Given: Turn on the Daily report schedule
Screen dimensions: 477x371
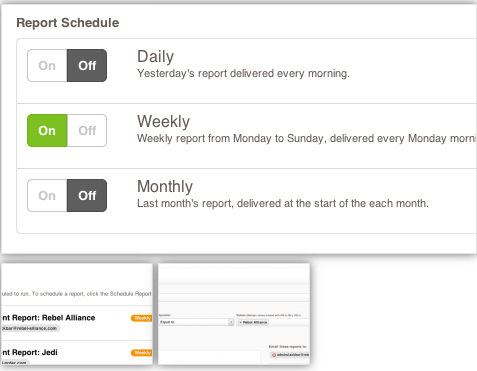Looking at the screenshot, I should (47, 66).
